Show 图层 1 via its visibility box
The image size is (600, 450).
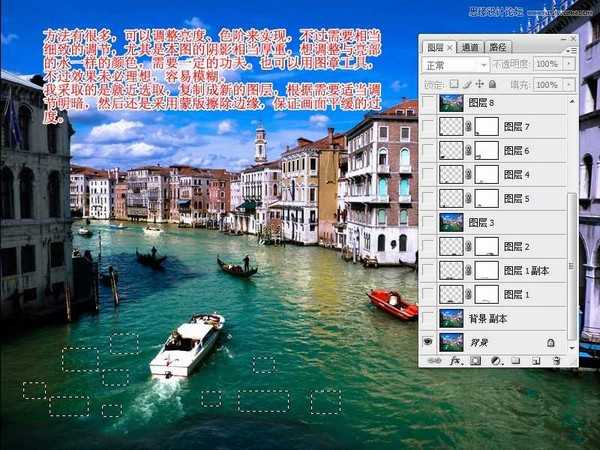(x=428, y=295)
